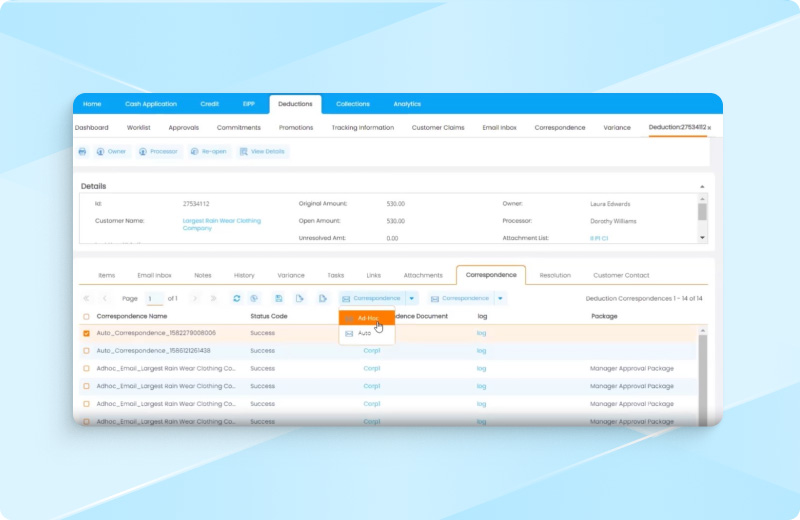Screen dimensions: 800x520
Task: Uncheck Auto_Correspondence_1582279008006 row checkbox
Action: point(86,333)
